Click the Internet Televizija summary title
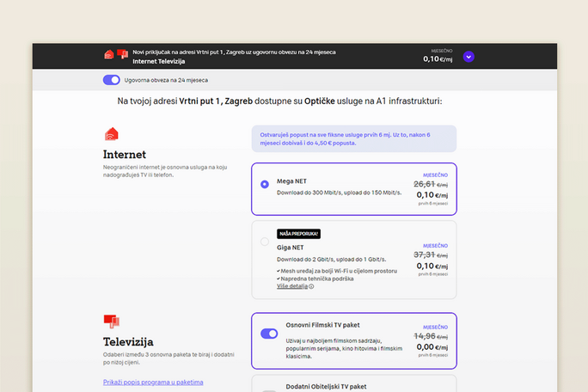 (158, 62)
